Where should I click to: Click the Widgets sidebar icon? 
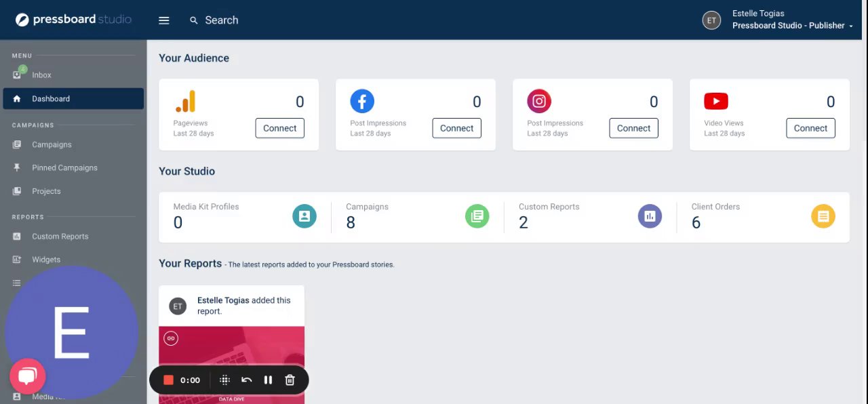pyautogui.click(x=17, y=260)
